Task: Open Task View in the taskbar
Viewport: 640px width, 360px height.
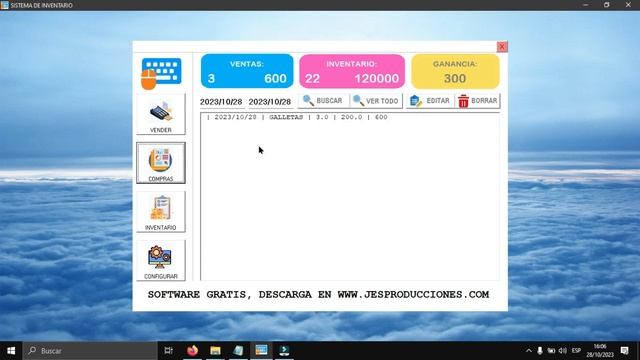Action: (x=168, y=351)
